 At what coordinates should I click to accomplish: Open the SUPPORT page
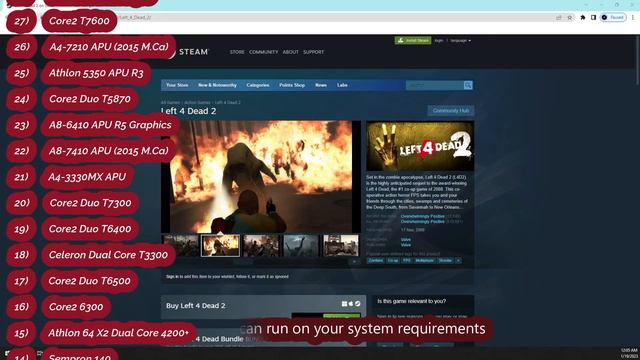[x=313, y=52]
